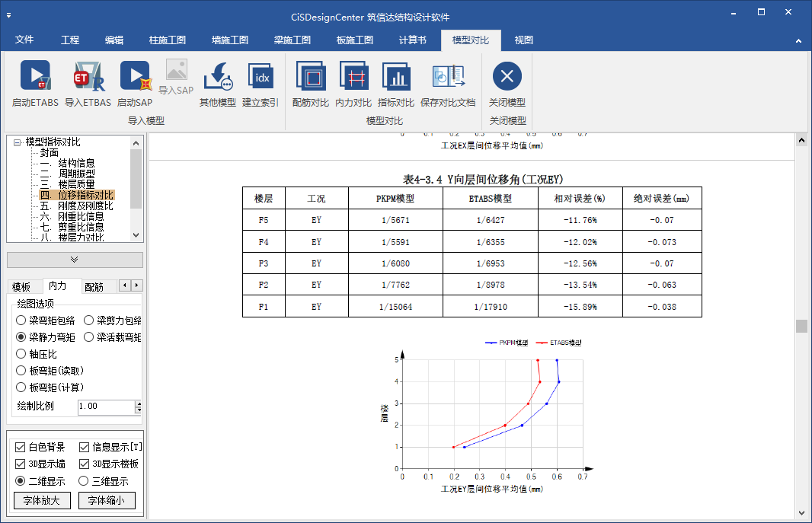
Task: Click the document vertical scrollbar thumb
Action: tap(801, 326)
